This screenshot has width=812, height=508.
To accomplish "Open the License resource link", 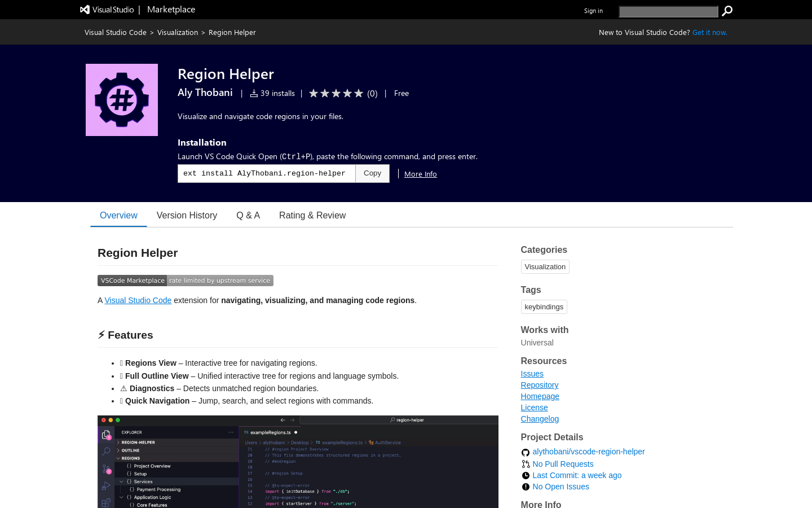I will click(535, 408).
